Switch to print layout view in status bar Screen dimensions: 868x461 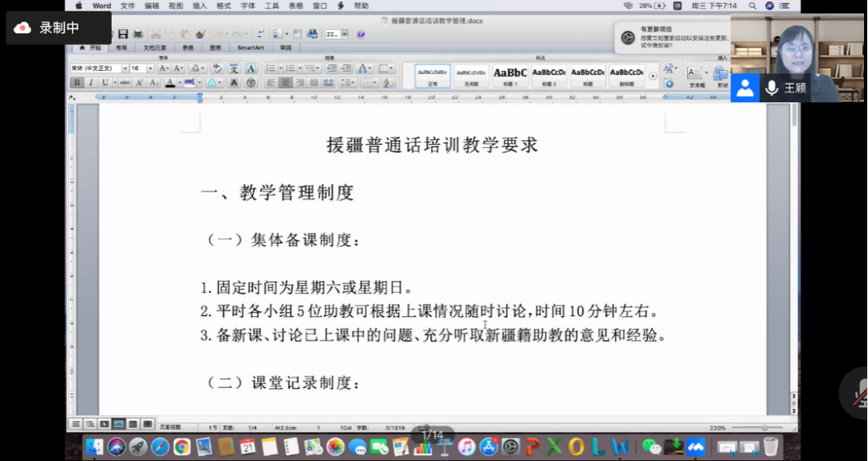click(x=118, y=424)
